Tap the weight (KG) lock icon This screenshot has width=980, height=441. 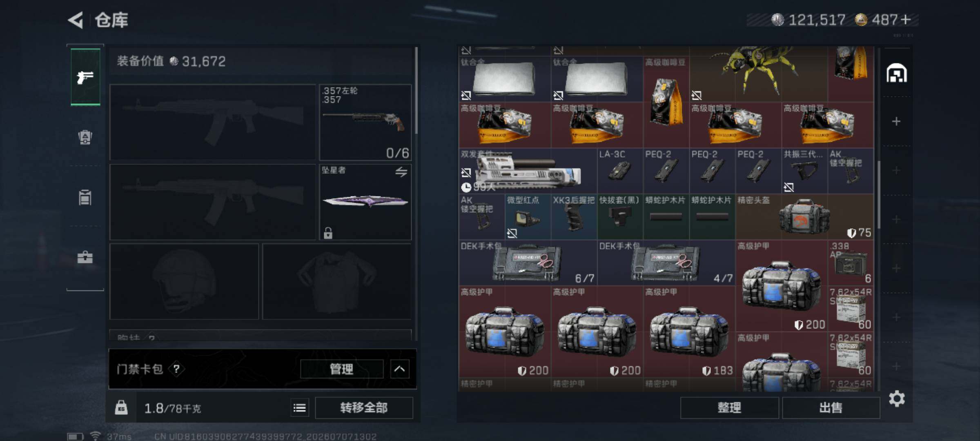tap(121, 408)
